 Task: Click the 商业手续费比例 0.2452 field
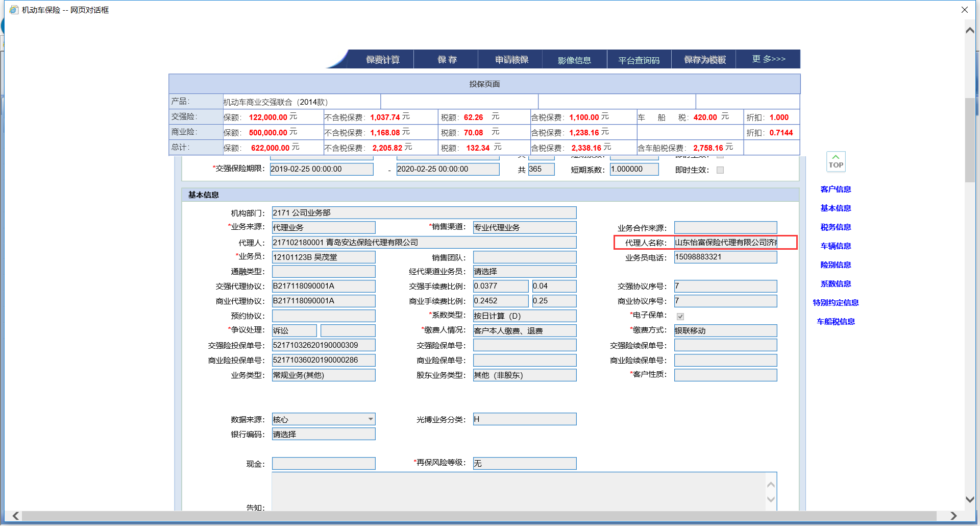501,301
